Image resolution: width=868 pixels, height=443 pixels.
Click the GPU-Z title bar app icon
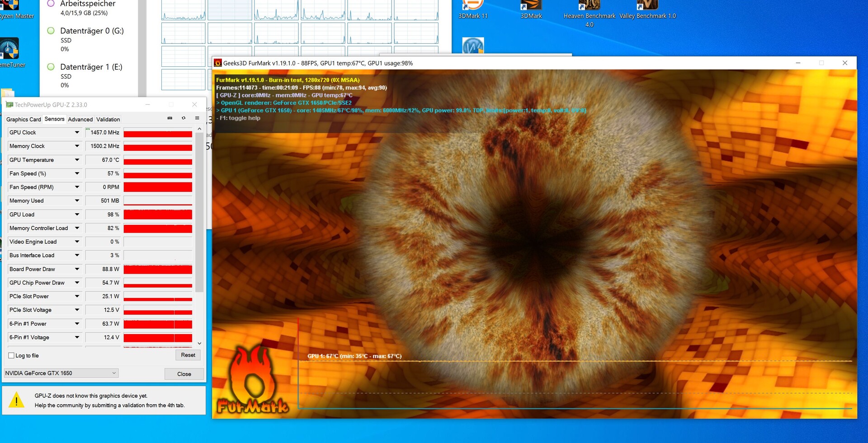coord(9,105)
